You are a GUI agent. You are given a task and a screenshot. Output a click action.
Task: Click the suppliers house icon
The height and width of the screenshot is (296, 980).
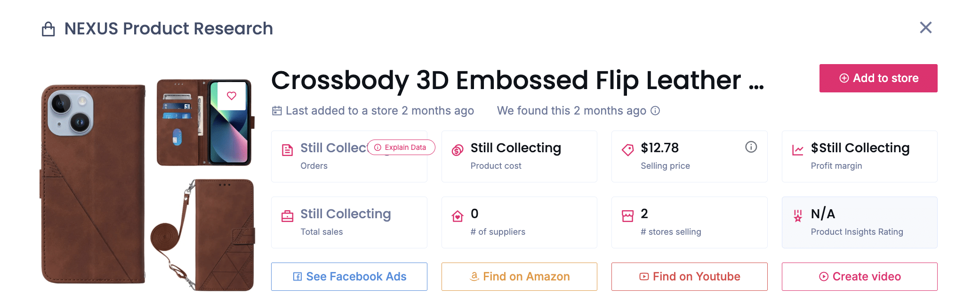coord(458,216)
